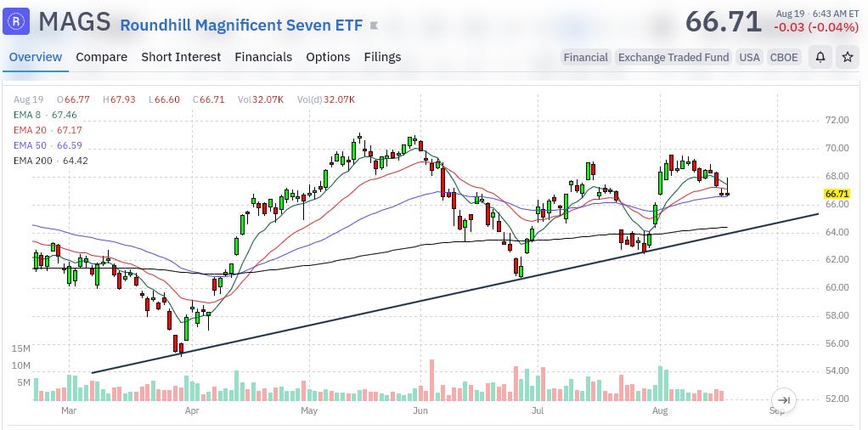Click the Aug 19 date in chart header
Screen dimensions: 868x430
[28, 99]
